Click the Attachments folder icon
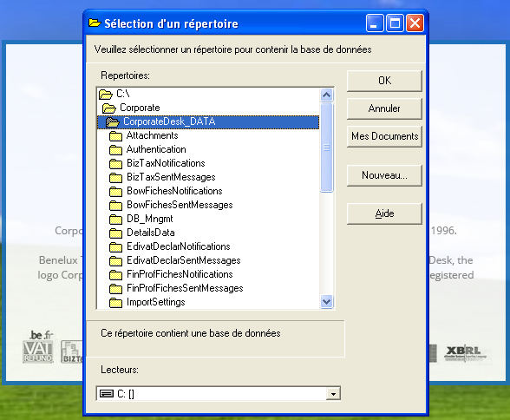 tap(116, 136)
